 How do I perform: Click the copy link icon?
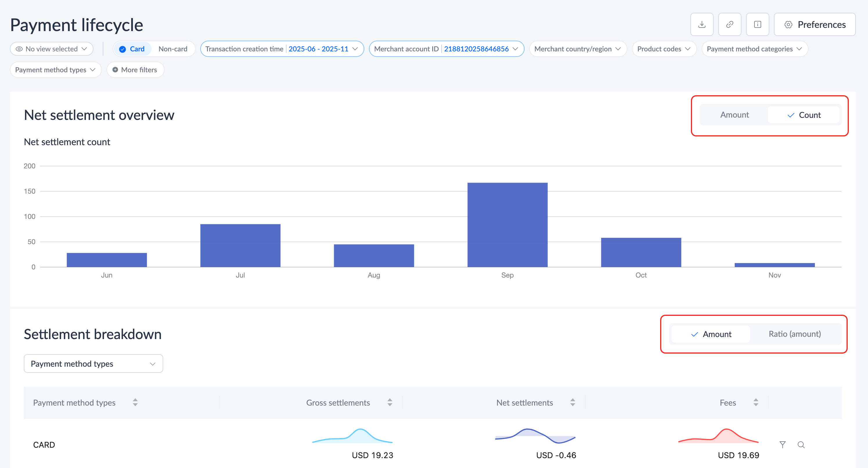tap(730, 25)
